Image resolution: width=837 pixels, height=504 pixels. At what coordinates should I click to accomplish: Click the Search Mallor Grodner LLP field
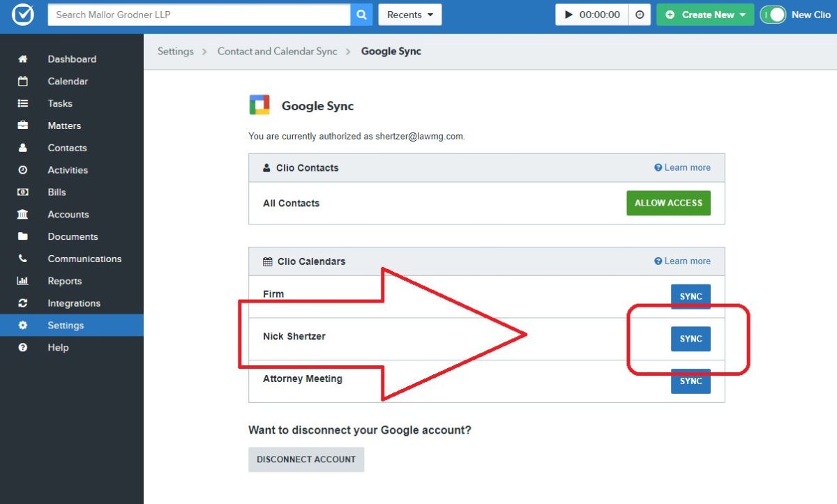(x=199, y=15)
